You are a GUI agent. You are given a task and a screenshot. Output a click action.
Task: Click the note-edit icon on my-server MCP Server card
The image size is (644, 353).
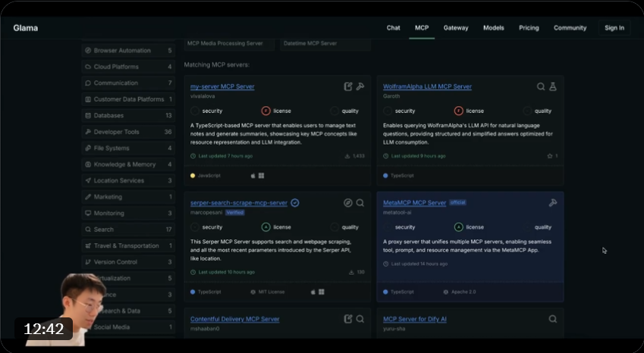tap(348, 87)
